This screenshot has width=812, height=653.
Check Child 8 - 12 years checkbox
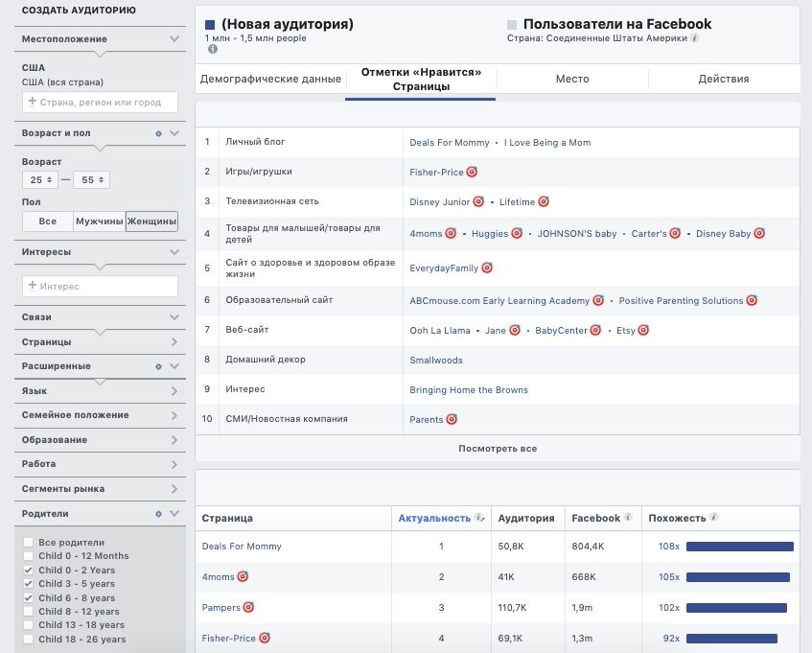point(29,611)
